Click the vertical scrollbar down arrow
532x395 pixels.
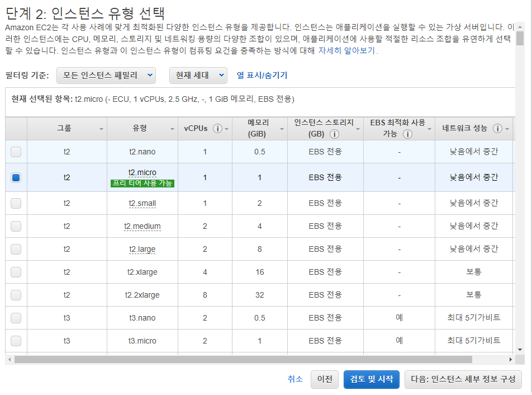click(x=520, y=350)
